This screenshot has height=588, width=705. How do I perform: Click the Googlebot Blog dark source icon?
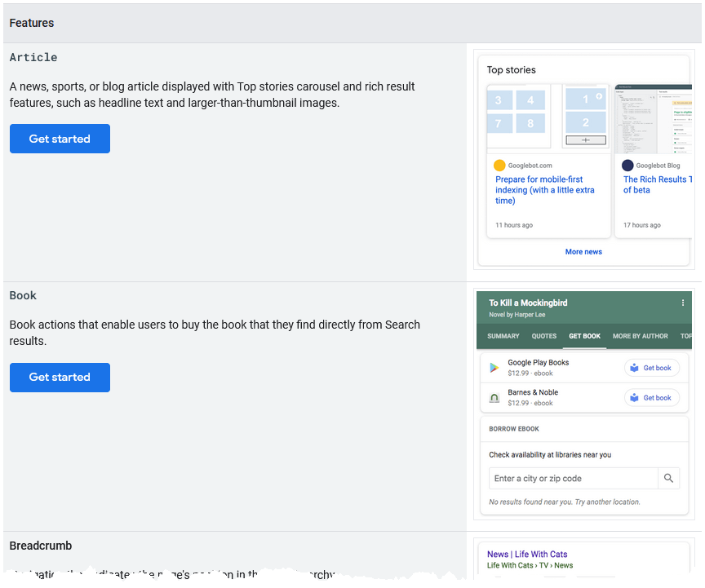pyautogui.click(x=627, y=166)
